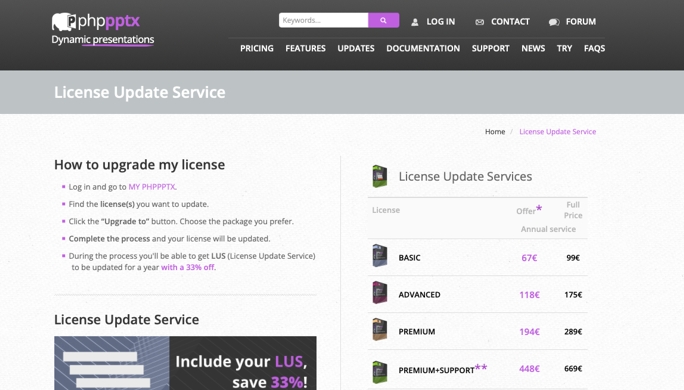Click the License Update Service breadcrumb

point(557,132)
